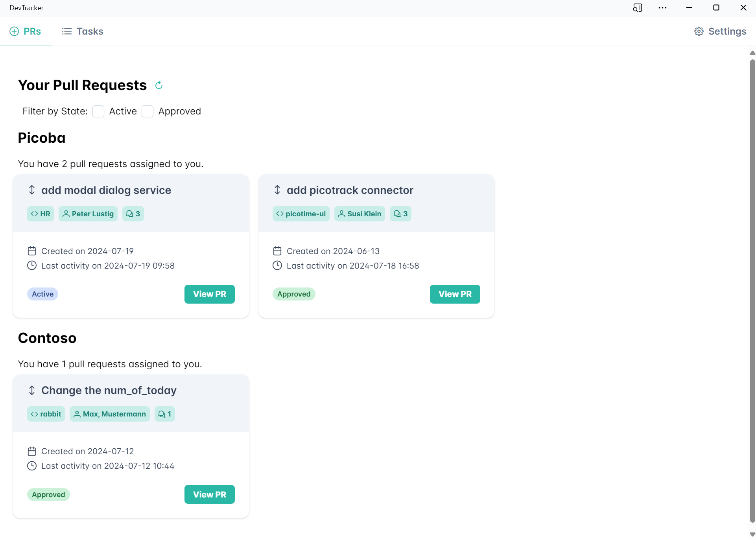Click View PR on add picotrack connector
This screenshot has width=756, height=538.
[455, 294]
